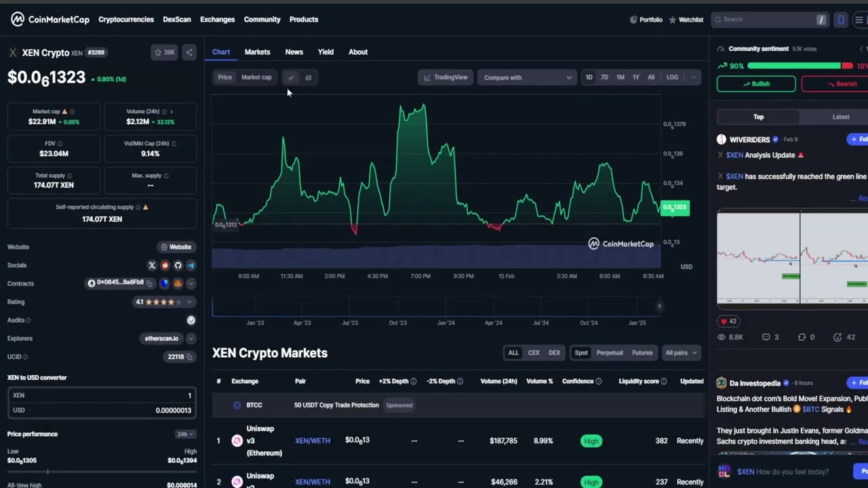This screenshot has width=868, height=488.
Task: Open the hamburger menu in the header
Action: point(859,20)
